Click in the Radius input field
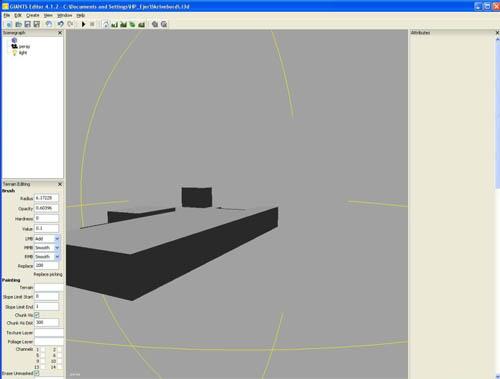Screen dimensions: 500x379 (x=46, y=198)
